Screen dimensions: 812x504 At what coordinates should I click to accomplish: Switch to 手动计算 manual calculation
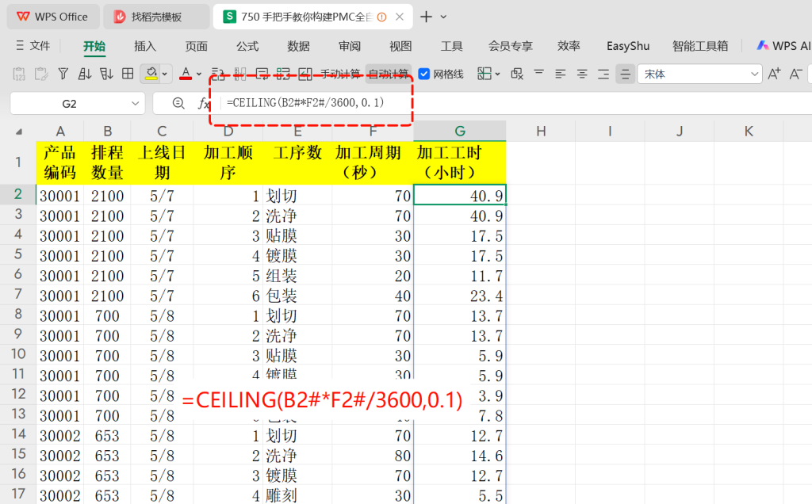(x=339, y=74)
